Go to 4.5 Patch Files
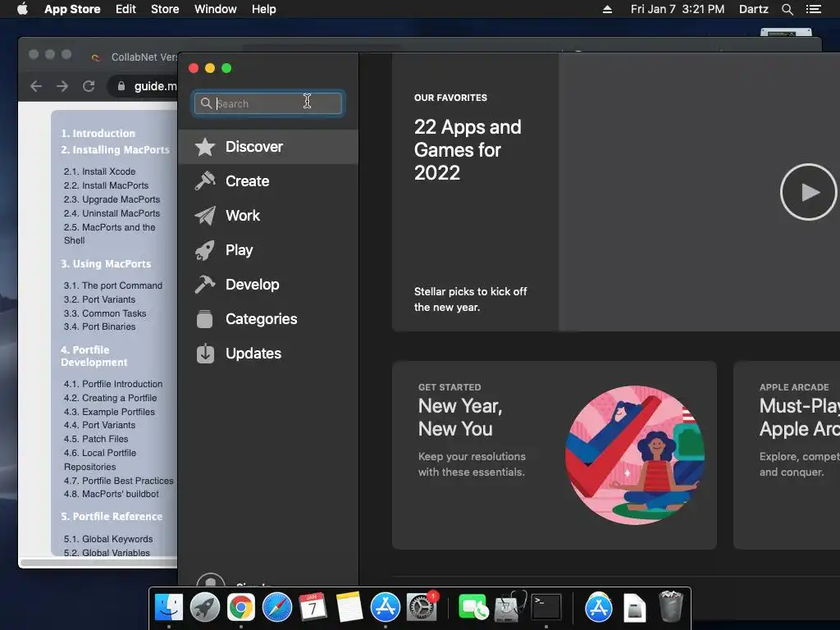 tap(96, 440)
